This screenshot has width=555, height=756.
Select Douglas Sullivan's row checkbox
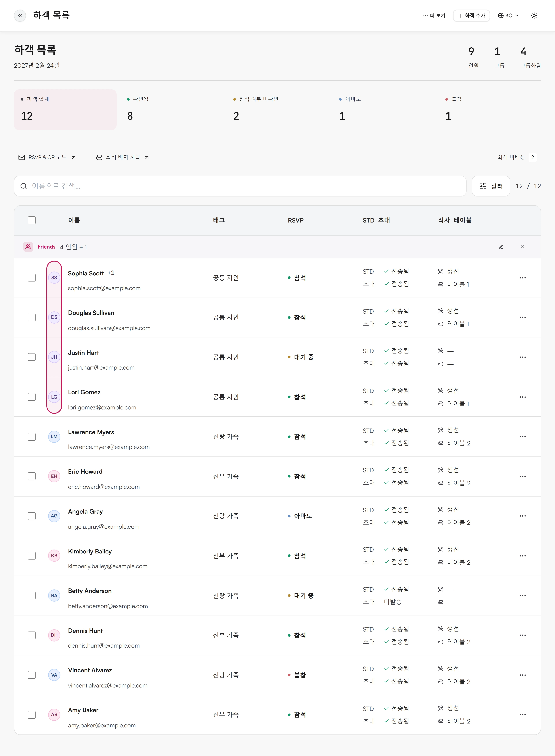[32, 317]
